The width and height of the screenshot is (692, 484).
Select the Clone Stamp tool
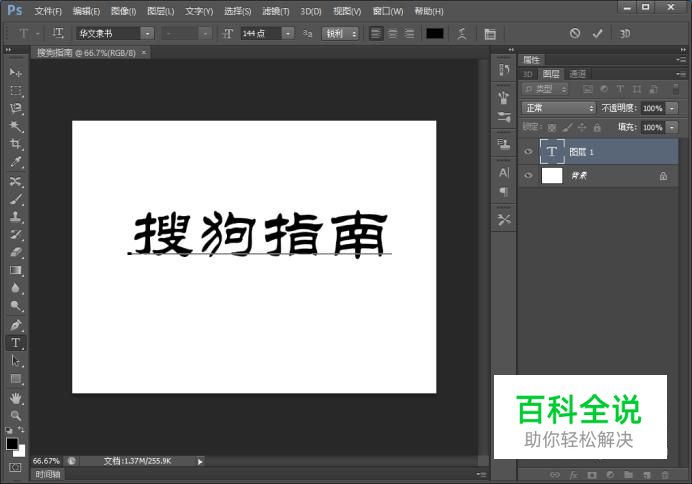click(15, 217)
